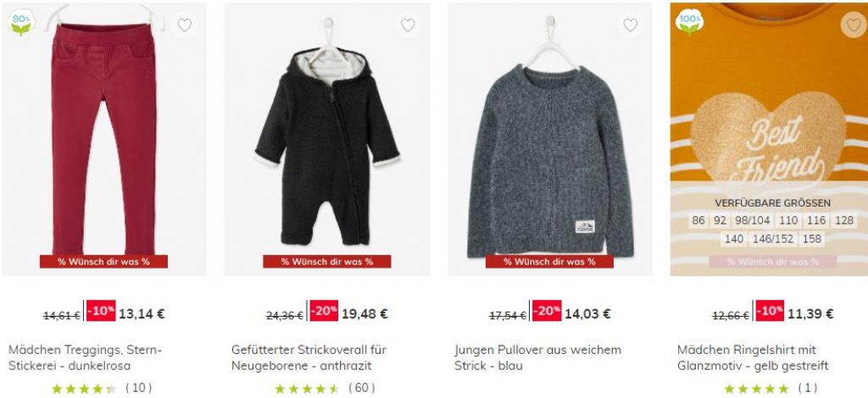Click the red Treggings product image
The image size is (868, 398).
click(x=103, y=138)
